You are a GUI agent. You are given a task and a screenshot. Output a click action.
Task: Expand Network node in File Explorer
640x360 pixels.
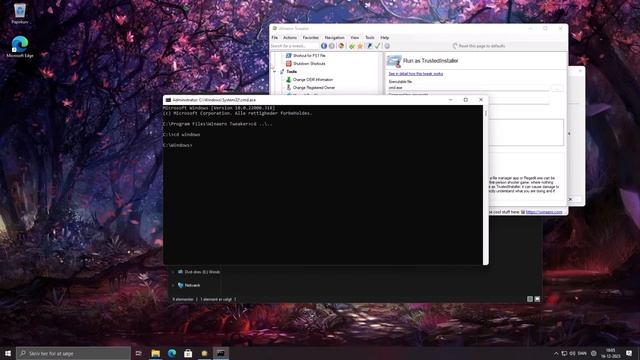point(173,285)
